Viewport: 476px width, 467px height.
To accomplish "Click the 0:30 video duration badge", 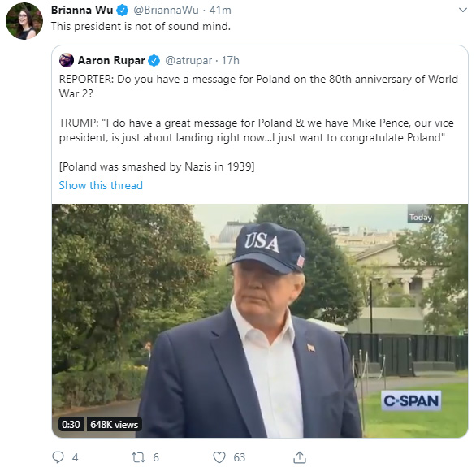I will (71, 424).
